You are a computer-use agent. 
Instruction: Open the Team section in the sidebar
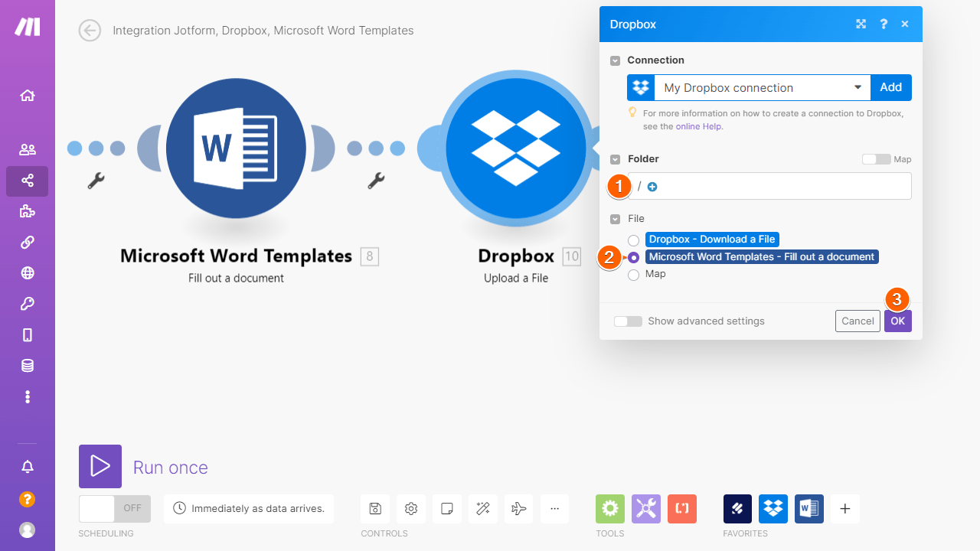point(28,150)
